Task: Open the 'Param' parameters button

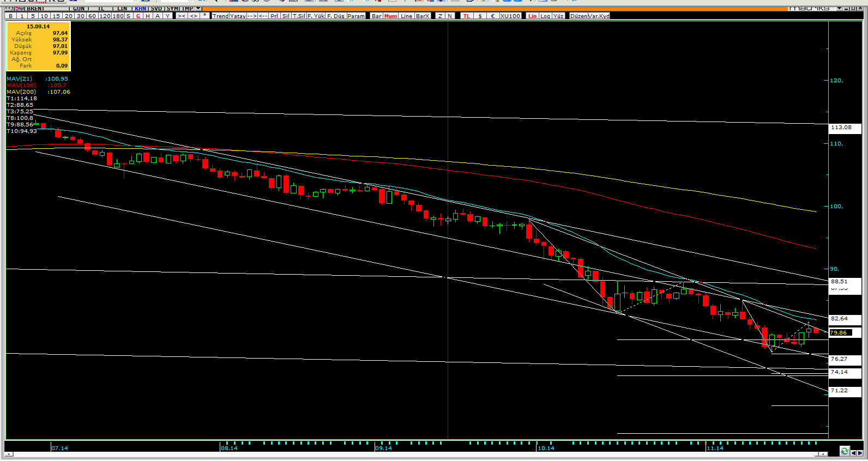Action: (356, 16)
